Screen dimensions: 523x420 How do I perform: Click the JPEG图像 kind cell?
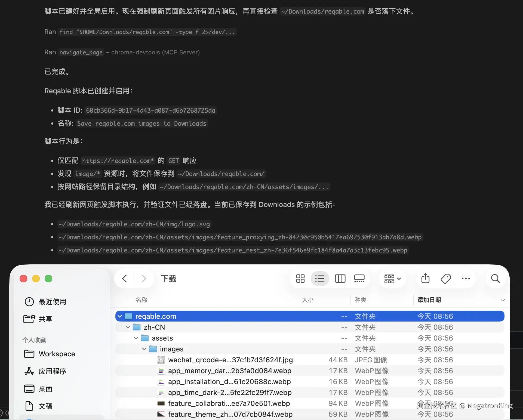371,360
